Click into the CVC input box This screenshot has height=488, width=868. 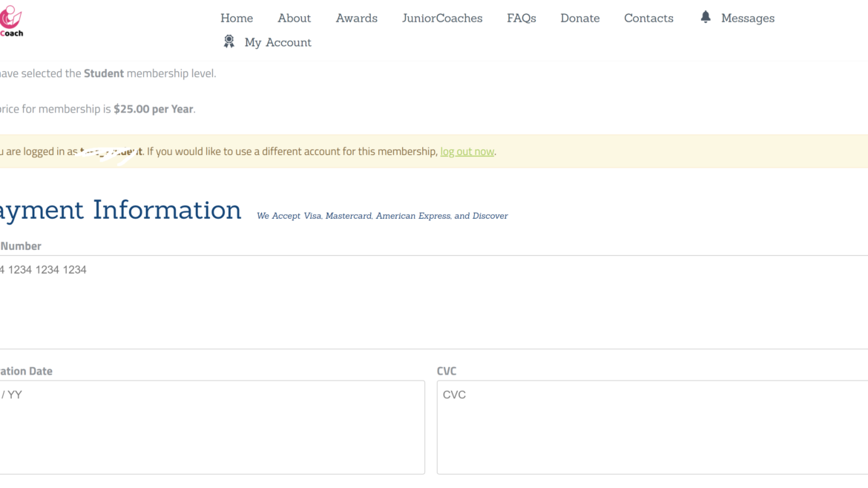651,426
